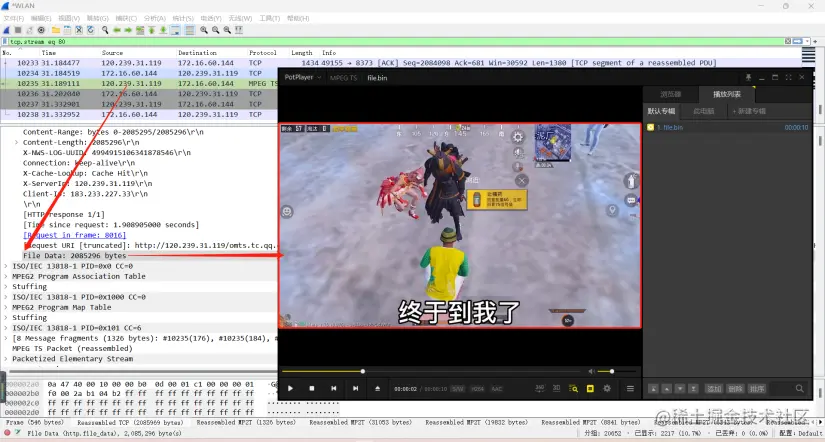
Task: Expand MPEG2 Program Map Table
Action: [x=6, y=307]
